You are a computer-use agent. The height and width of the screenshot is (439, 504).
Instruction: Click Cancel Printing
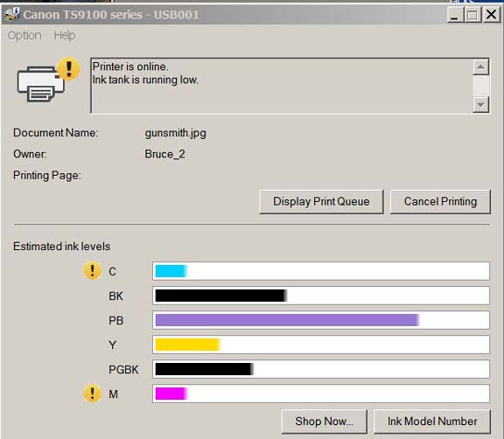click(440, 202)
